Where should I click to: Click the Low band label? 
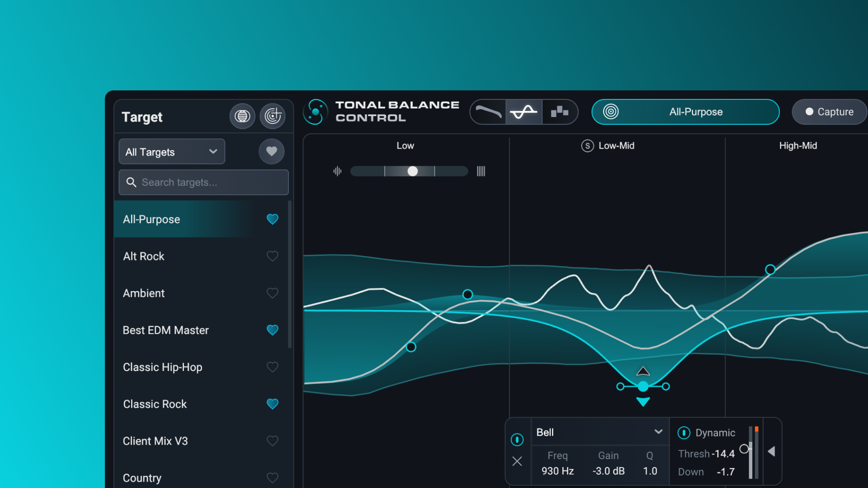click(x=405, y=145)
